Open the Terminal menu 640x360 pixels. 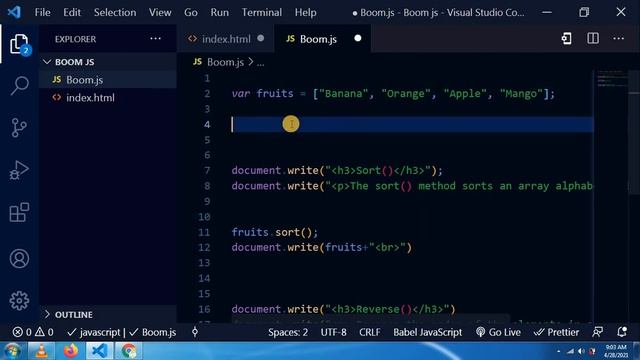[x=262, y=12]
